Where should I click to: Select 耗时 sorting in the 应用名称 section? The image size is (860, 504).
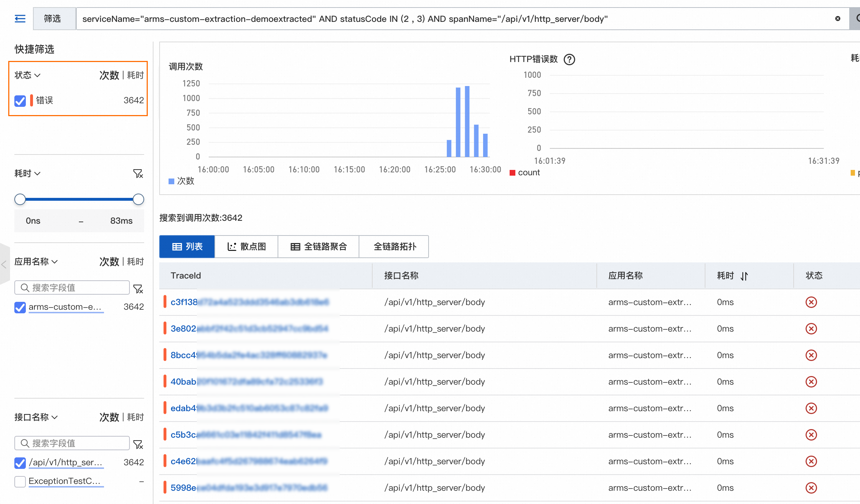click(x=136, y=262)
